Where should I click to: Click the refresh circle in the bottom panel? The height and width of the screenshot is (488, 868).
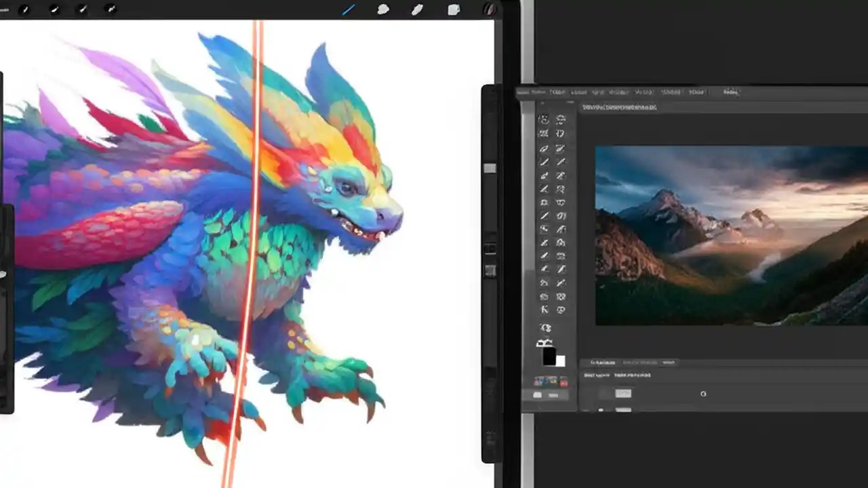click(703, 393)
